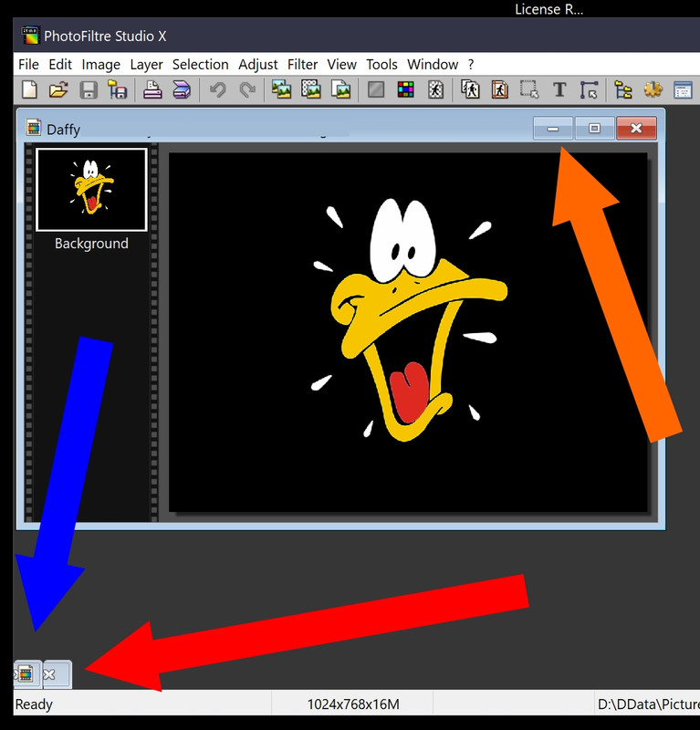Click the Background layer label

tap(91, 243)
